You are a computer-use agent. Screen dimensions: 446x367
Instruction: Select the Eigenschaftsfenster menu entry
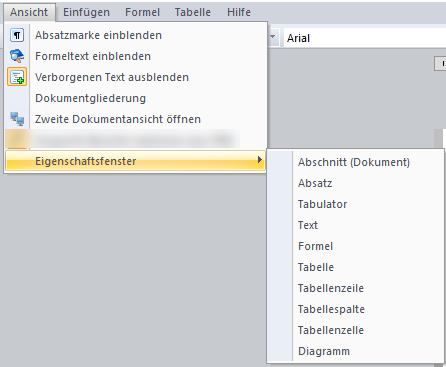coord(136,161)
